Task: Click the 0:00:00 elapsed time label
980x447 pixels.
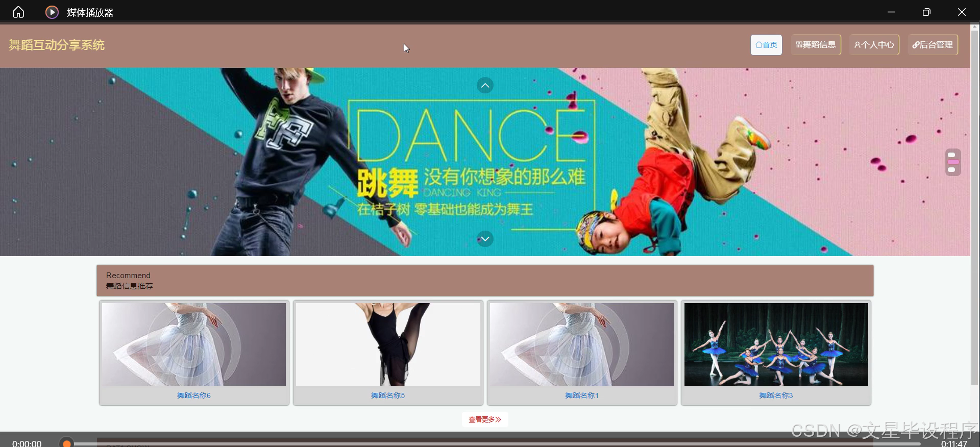Action: point(27,443)
